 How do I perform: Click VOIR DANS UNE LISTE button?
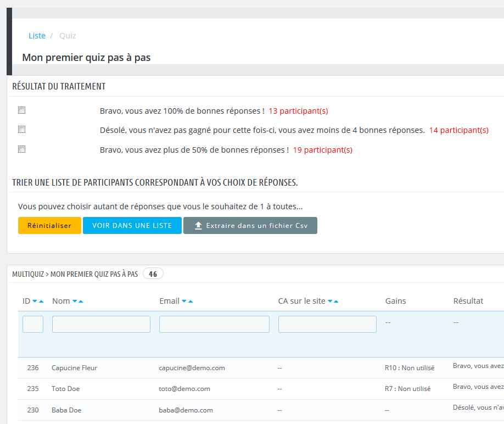coord(132,226)
